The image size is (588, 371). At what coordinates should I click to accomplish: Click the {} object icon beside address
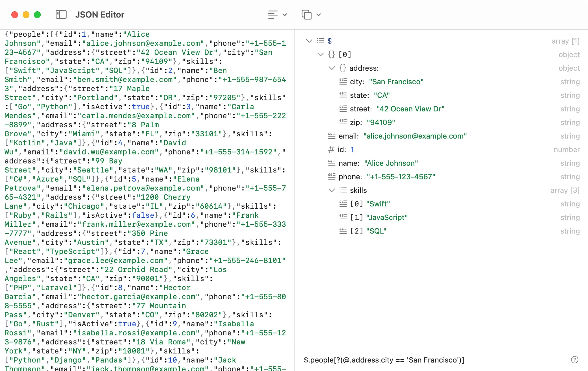coord(342,68)
